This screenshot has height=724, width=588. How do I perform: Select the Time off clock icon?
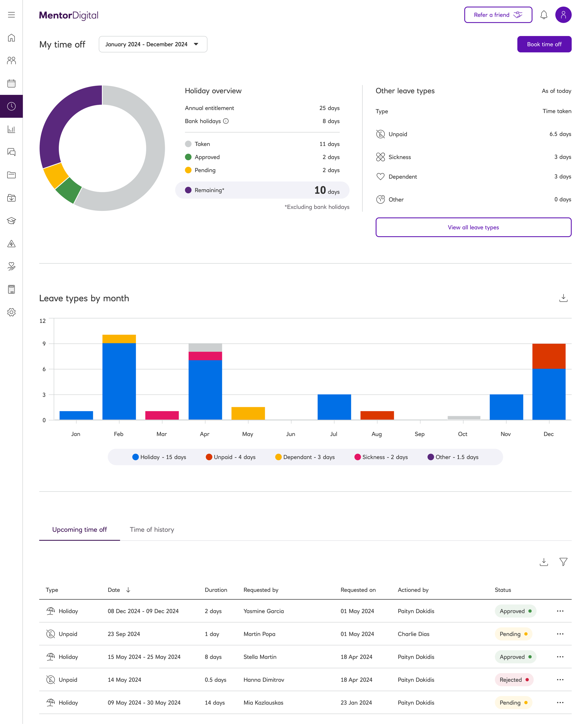coord(12,106)
